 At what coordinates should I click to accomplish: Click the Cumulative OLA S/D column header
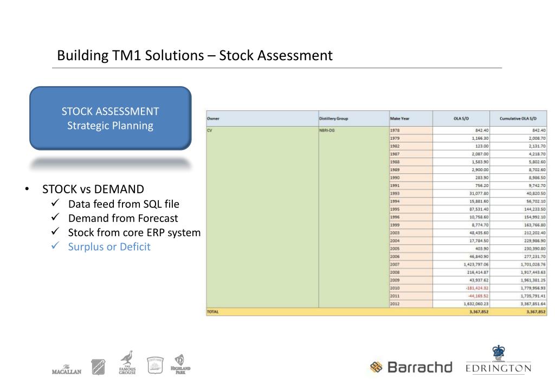point(518,119)
